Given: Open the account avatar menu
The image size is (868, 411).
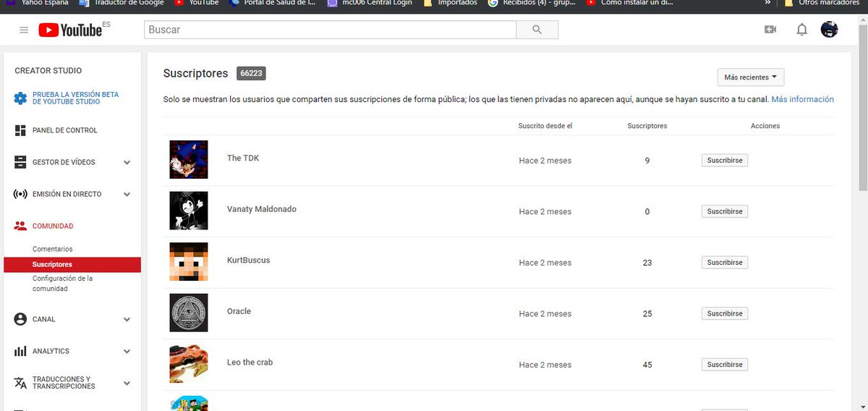Looking at the screenshot, I should (830, 30).
